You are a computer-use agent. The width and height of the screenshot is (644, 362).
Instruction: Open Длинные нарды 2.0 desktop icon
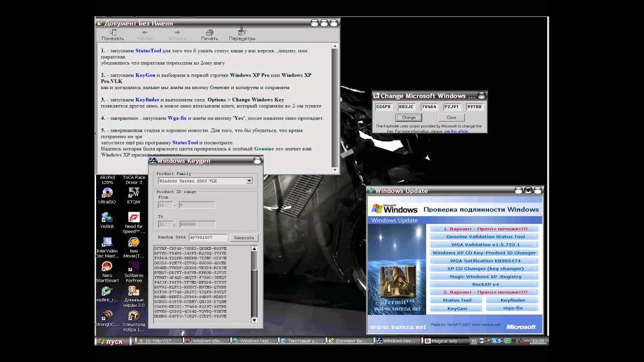(x=134, y=297)
